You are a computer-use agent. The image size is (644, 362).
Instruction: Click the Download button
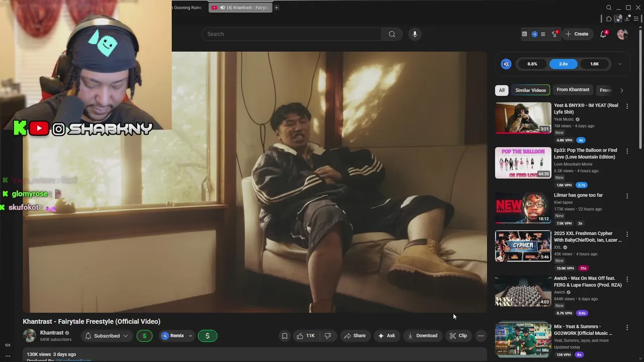point(422,336)
